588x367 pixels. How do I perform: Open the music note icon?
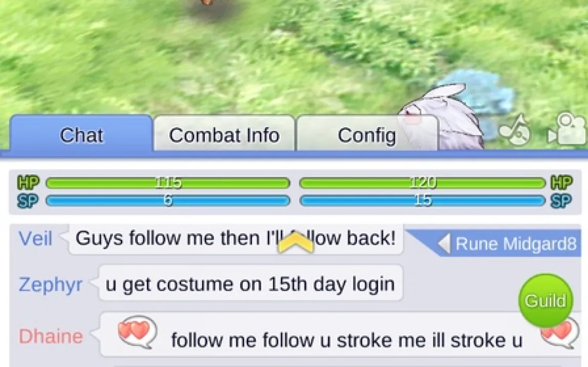[x=515, y=129]
